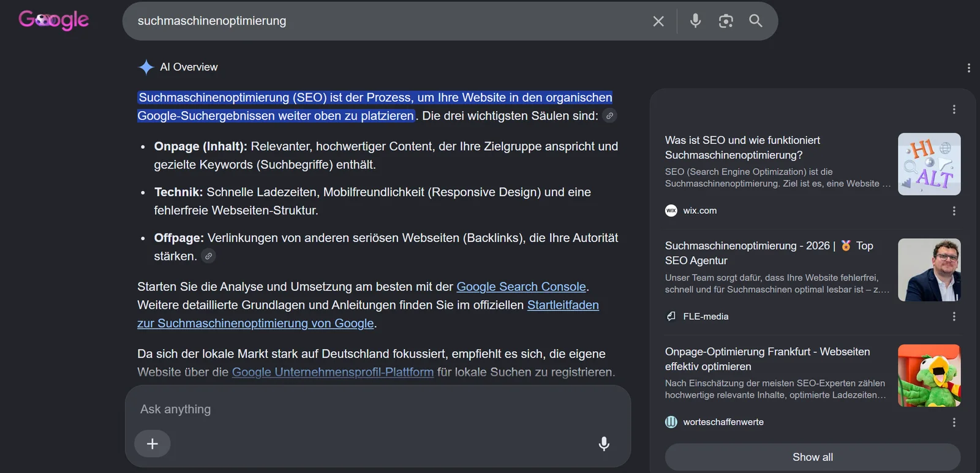
Task: Open 'Onpage-Optimierung Frankfurt' result
Action: click(x=767, y=359)
